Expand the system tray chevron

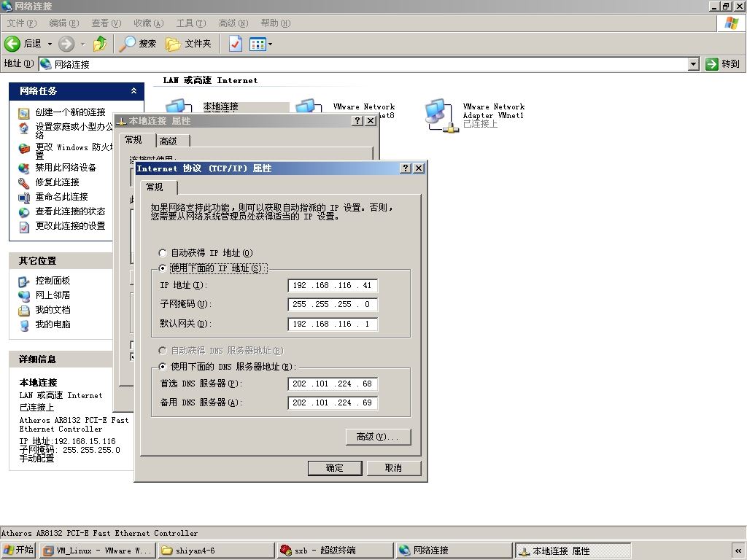[738, 551]
